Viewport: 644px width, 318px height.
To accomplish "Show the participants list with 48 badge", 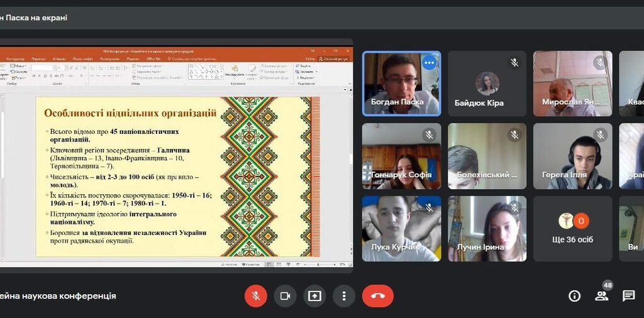I will coord(602,296).
